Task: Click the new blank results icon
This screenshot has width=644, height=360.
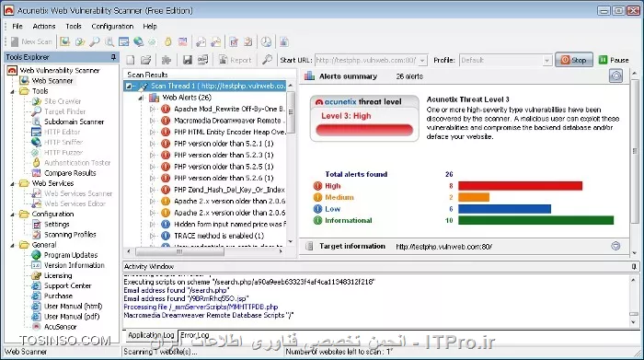Action: 131,60
